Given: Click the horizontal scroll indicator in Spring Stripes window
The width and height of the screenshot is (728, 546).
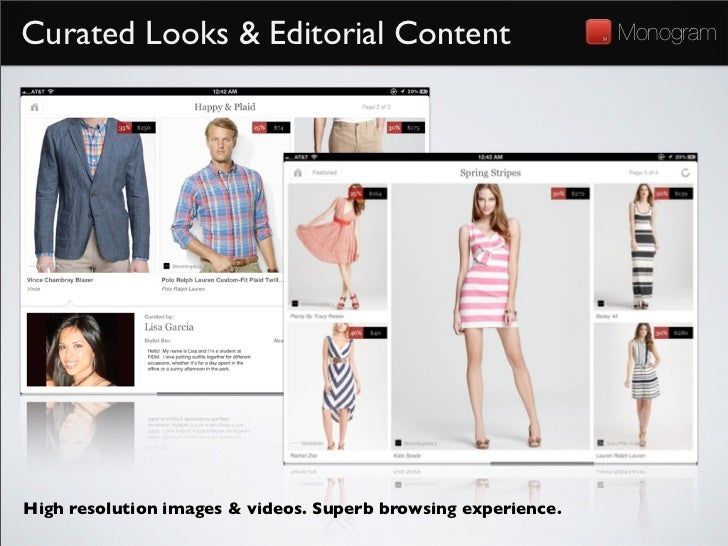Looking at the screenshot, I should click(x=542, y=463).
